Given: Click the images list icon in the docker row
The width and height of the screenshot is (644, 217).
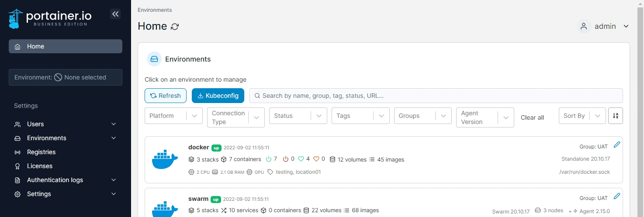Looking at the screenshot, I should point(372,159).
